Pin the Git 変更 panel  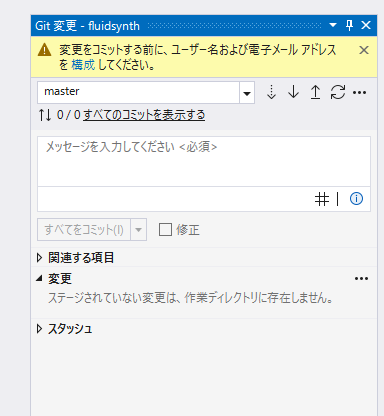pos(349,25)
